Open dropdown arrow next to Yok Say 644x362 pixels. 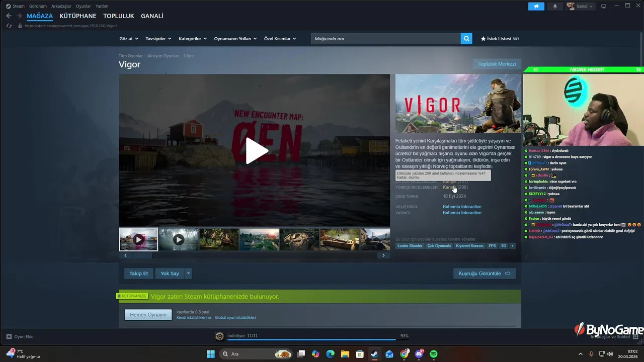[188, 274]
